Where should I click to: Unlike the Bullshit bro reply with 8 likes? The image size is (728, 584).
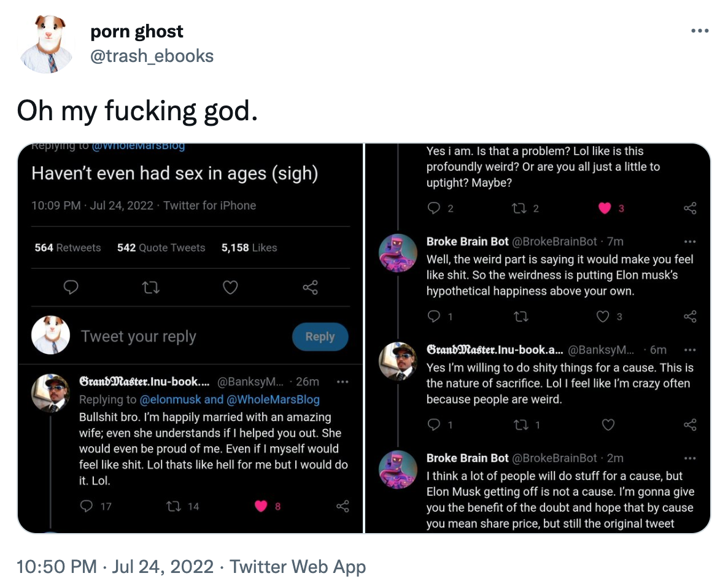tap(261, 506)
